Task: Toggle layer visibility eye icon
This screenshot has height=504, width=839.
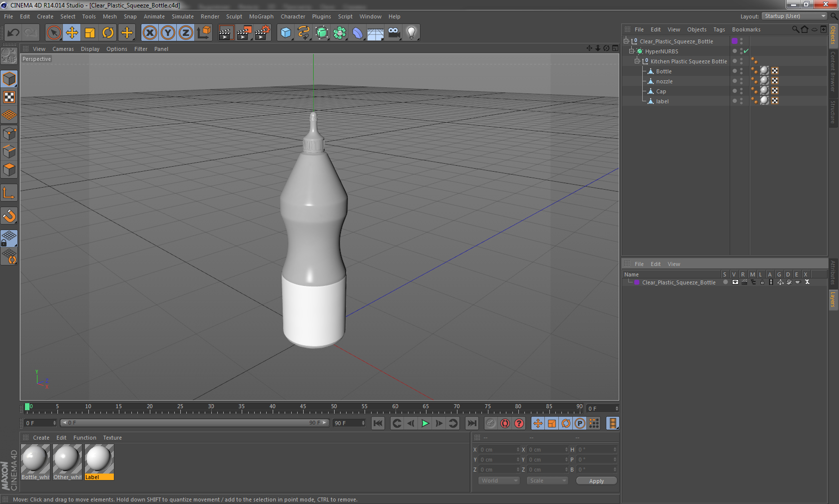Action: tap(735, 282)
